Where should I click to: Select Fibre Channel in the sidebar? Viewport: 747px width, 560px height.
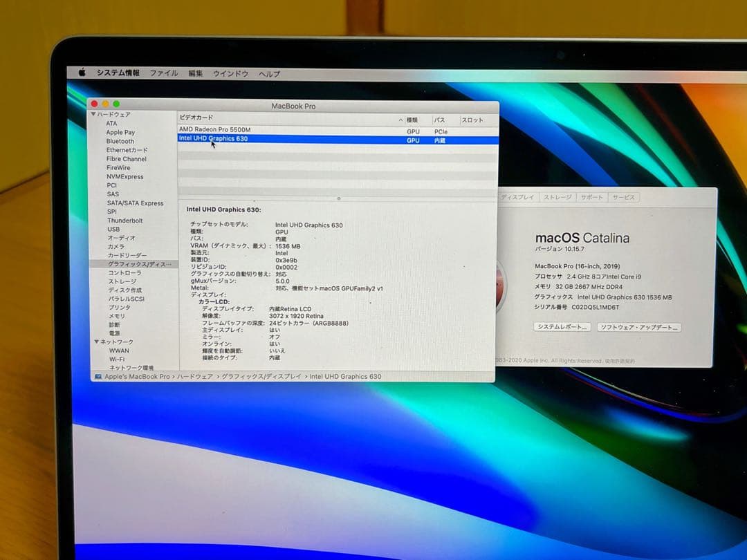[x=127, y=159]
